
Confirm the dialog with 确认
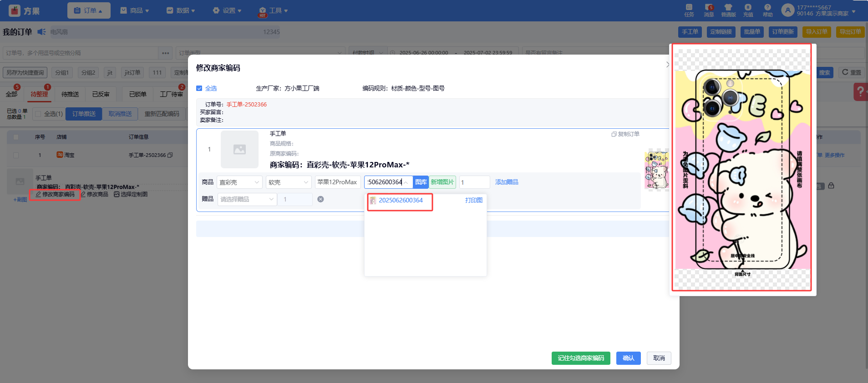click(x=629, y=358)
